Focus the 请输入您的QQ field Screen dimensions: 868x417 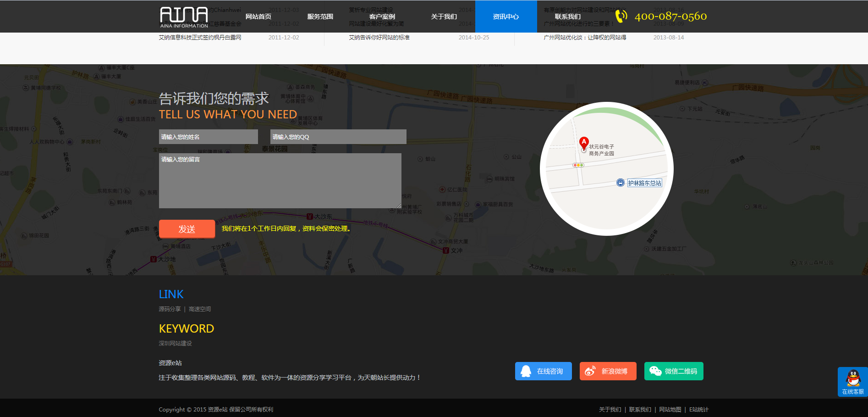tap(338, 137)
